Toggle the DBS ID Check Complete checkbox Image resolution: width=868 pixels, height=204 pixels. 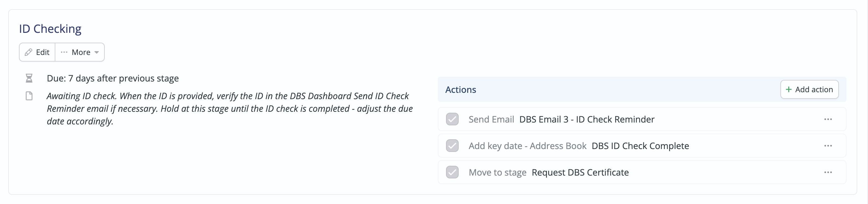point(452,146)
